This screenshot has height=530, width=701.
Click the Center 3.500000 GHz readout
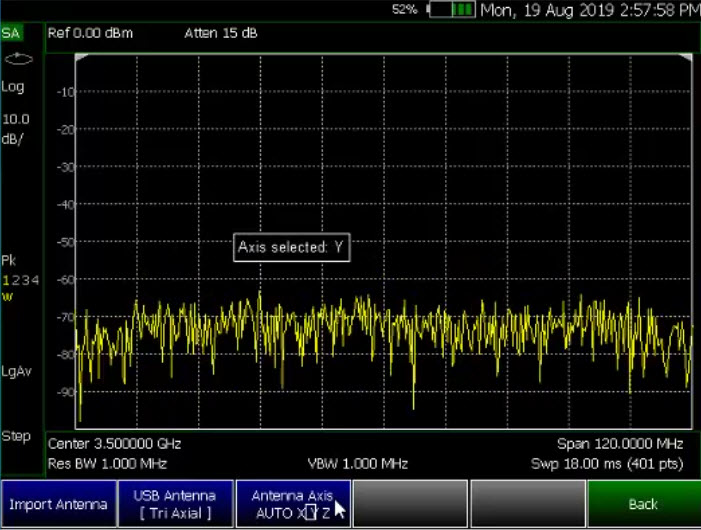114,444
